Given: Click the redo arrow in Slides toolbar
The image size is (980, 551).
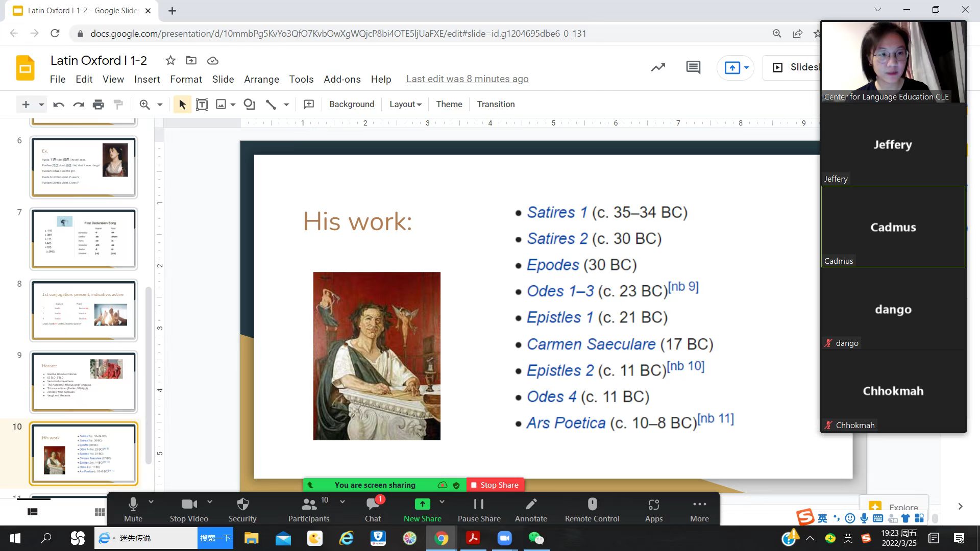Looking at the screenshot, I should (x=78, y=105).
